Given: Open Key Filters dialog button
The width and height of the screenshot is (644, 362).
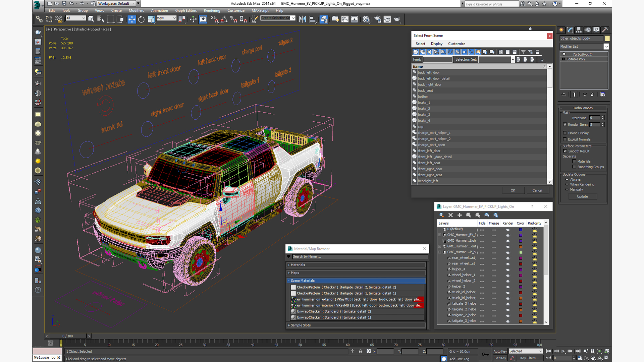Looking at the screenshot, I should coord(529,358).
